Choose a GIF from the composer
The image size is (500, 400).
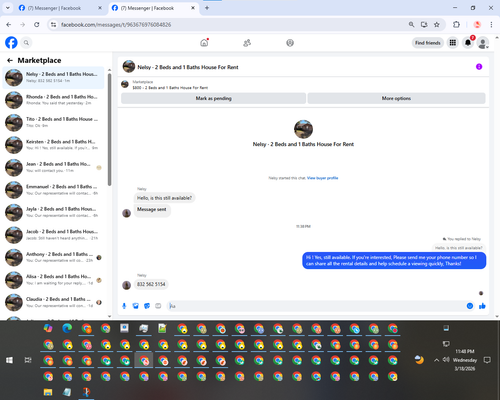tap(158, 306)
